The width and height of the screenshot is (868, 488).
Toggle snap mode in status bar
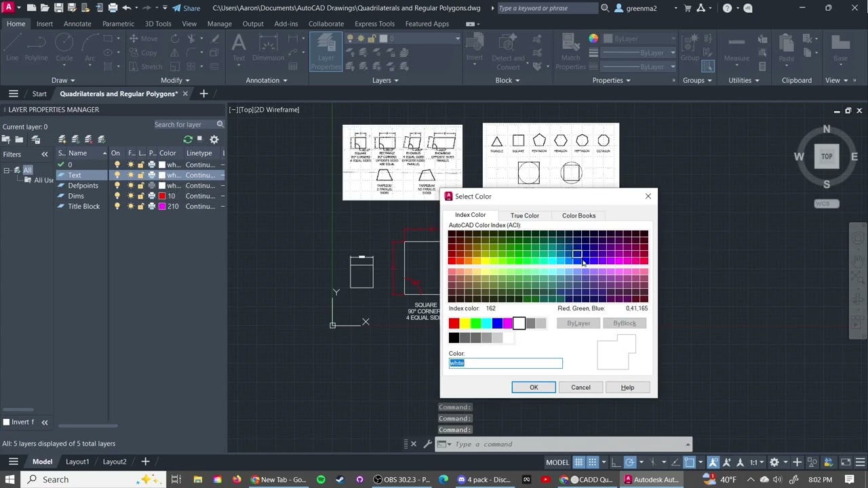pyautogui.click(x=593, y=462)
